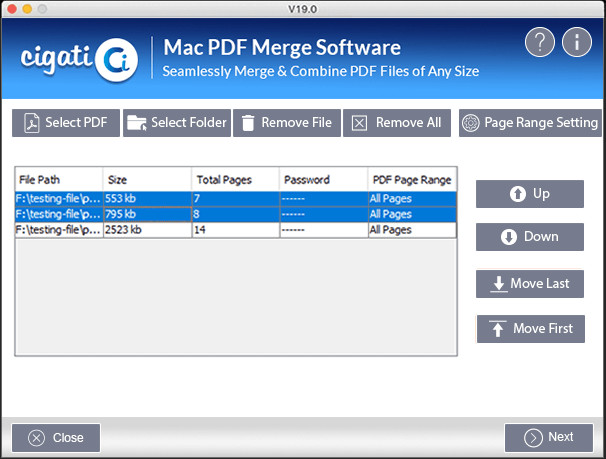This screenshot has height=459, width=606.
Task: Click the 553 kb size cell
Action: coord(147,199)
